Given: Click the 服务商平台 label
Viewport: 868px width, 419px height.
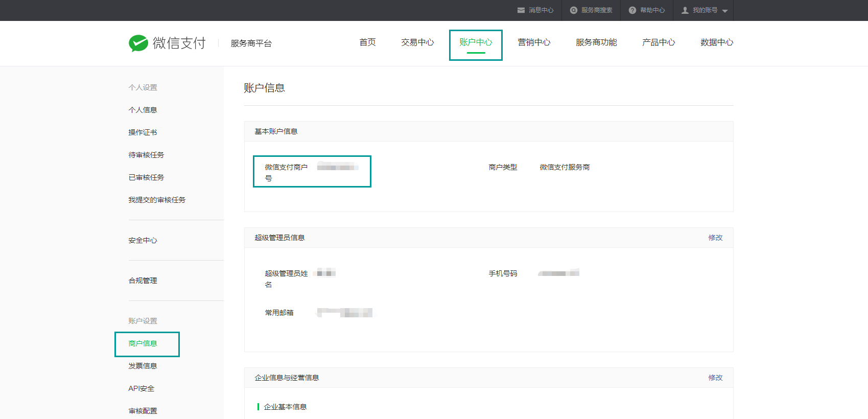Looking at the screenshot, I should 251,43.
